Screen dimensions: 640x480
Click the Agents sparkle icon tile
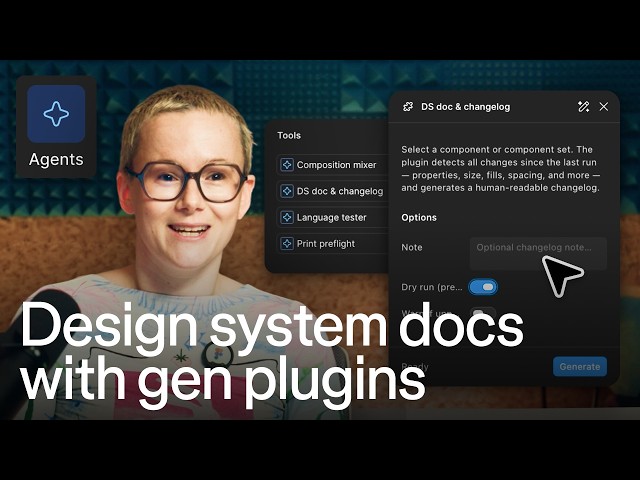tap(56, 114)
